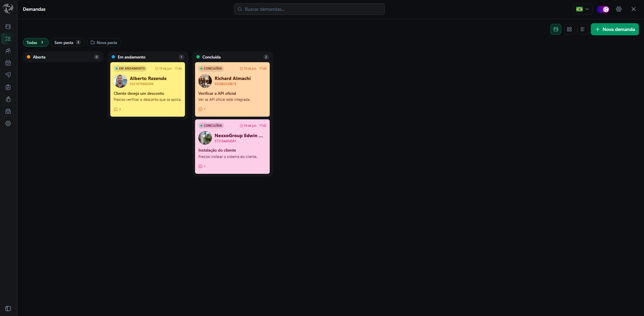Click the search magnifier icon
Viewport: 644px width, 316px height.
click(x=240, y=9)
